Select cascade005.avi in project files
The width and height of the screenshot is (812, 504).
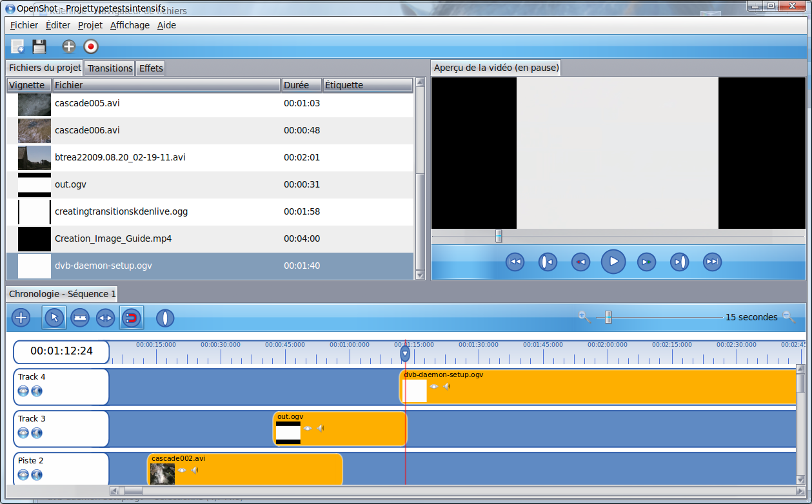pyautogui.click(x=210, y=103)
